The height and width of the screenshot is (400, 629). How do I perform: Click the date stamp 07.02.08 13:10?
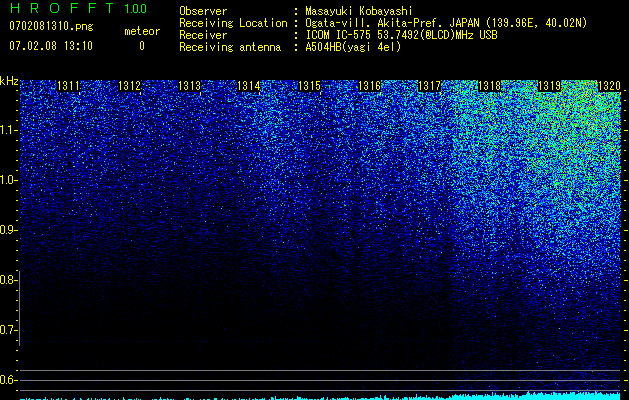(51, 46)
